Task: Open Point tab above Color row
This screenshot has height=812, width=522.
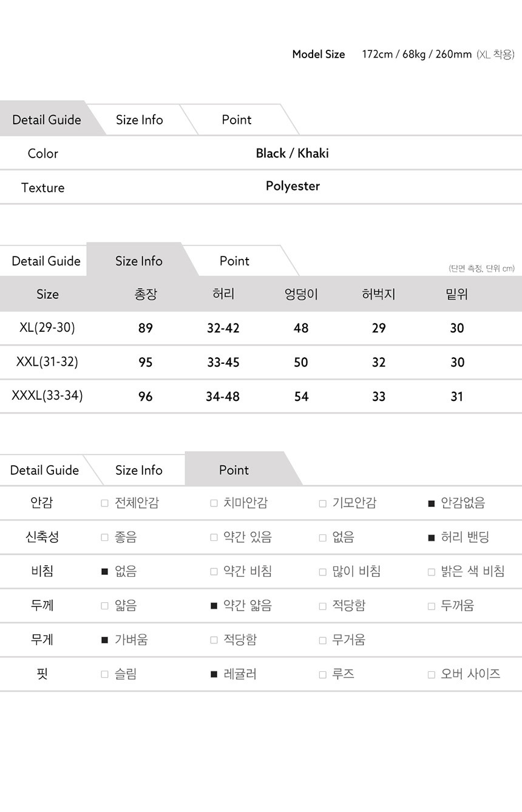Action: [x=236, y=120]
